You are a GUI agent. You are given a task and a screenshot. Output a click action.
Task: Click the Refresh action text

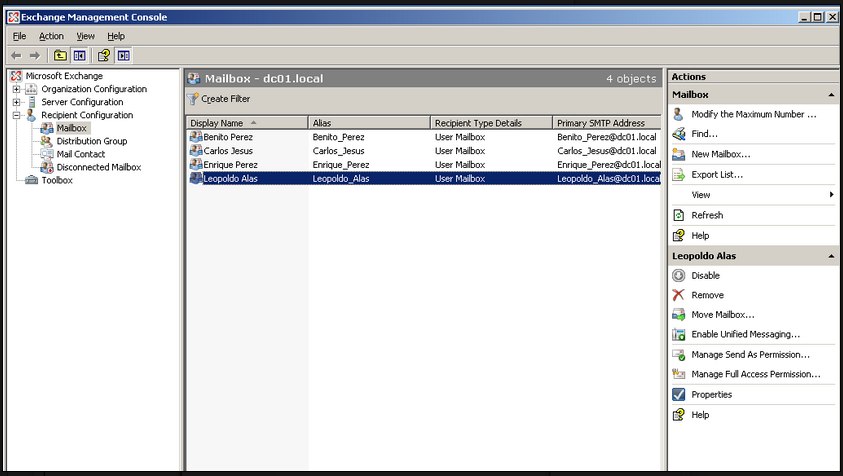(x=707, y=215)
